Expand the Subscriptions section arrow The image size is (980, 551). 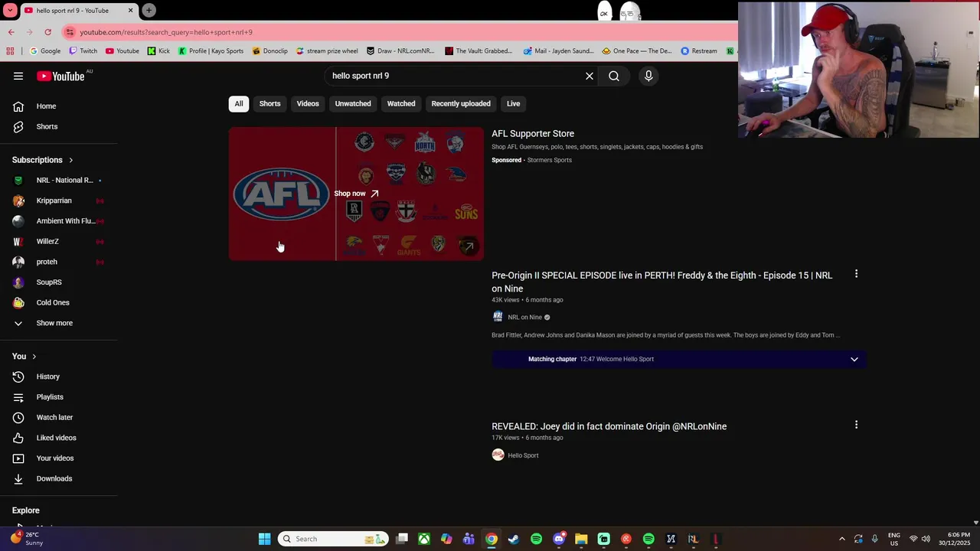coord(70,160)
